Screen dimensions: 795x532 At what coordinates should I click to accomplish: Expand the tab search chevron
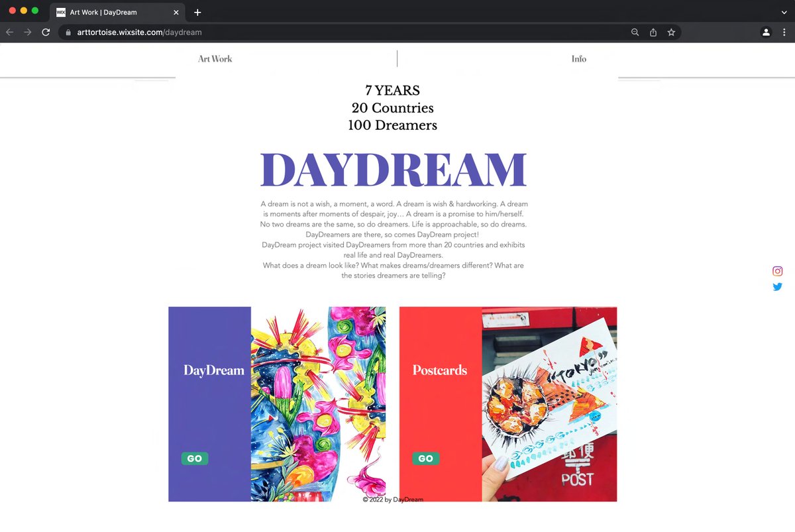pyautogui.click(x=784, y=13)
